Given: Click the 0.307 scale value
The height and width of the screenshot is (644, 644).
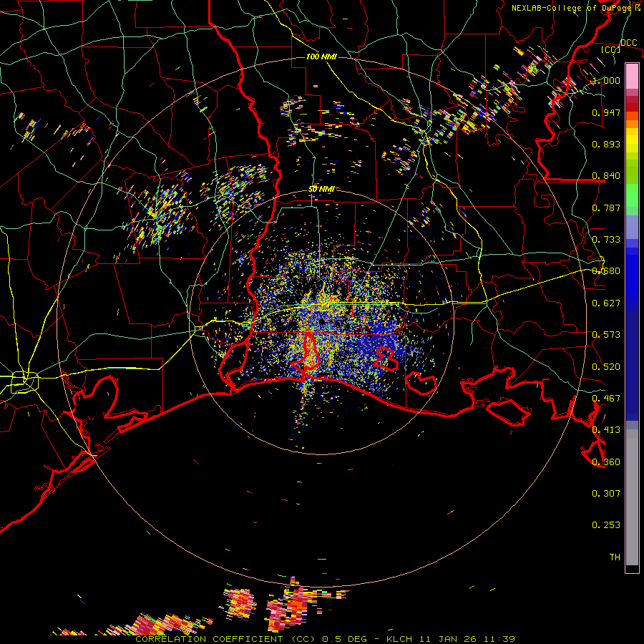Looking at the screenshot, I should (606, 494).
